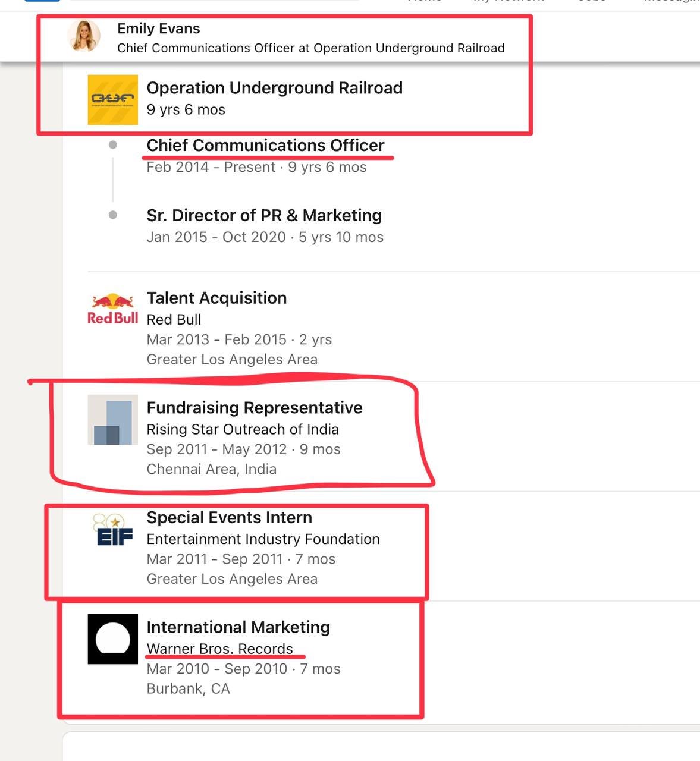Select Sr. Director of PR & Marketing
Image resolution: width=700 pixels, height=761 pixels.
point(264,215)
